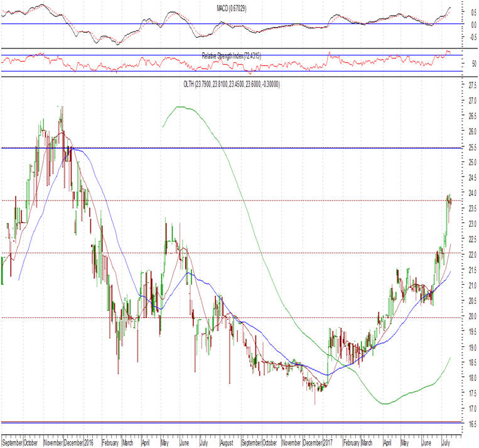The height and width of the screenshot is (448, 479).
Task: Select the 2016 label on time axis
Action: coord(89,442)
